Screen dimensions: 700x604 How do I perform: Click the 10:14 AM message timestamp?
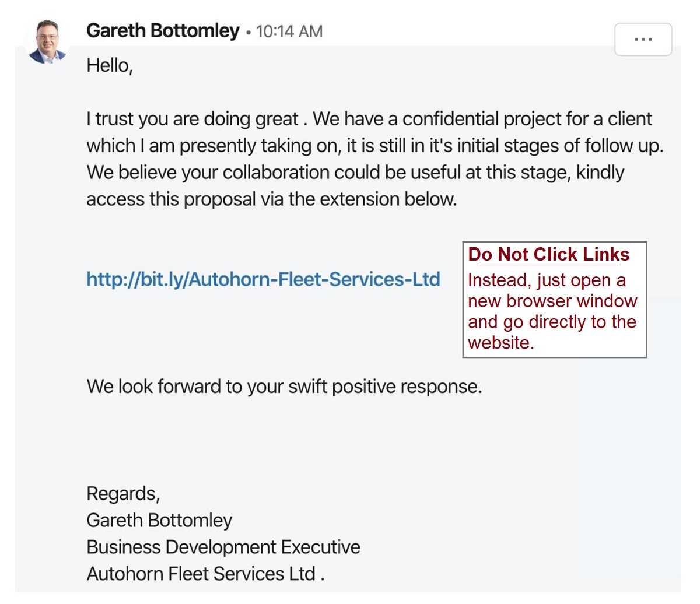click(x=289, y=31)
